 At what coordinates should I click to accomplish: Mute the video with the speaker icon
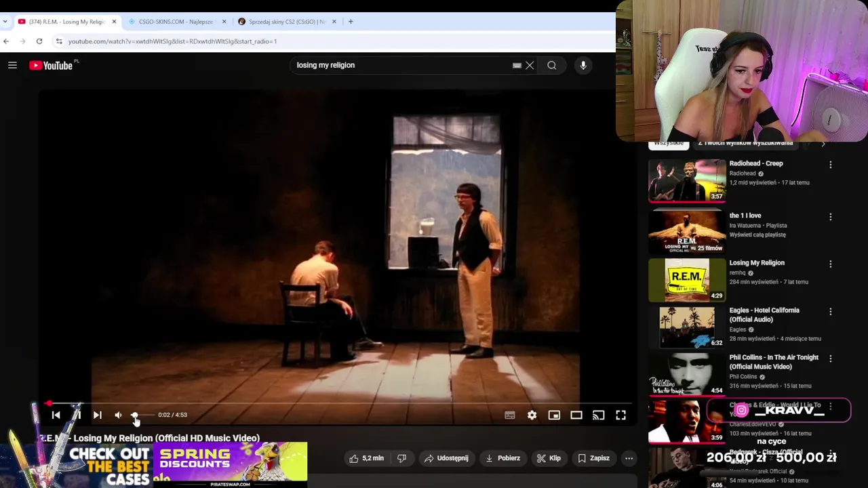click(118, 415)
